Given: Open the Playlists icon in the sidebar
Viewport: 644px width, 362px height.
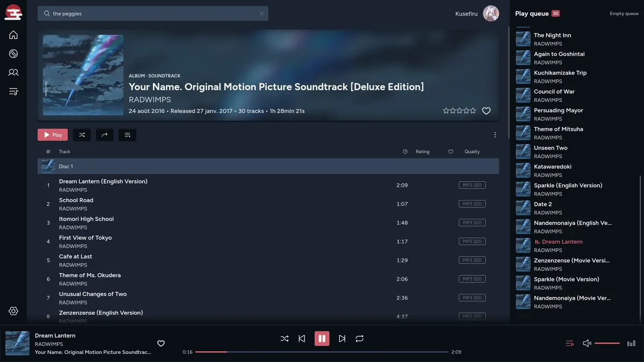Looking at the screenshot, I should click(x=13, y=92).
